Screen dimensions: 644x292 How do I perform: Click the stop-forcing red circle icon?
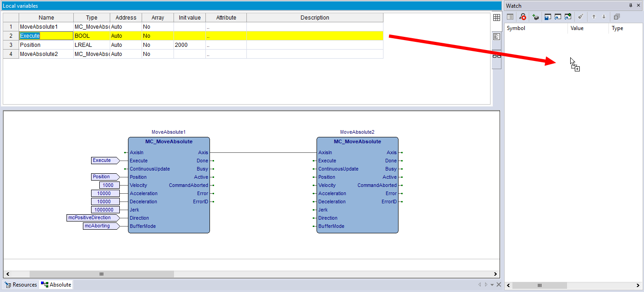(x=522, y=17)
